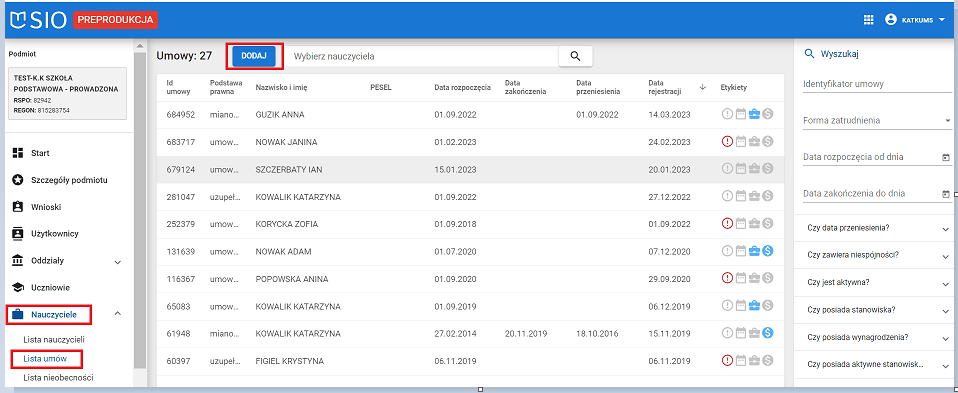Select row FIGIEL KRYSTYNA
Viewport: 958px width, 393px height.
click(x=470, y=361)
